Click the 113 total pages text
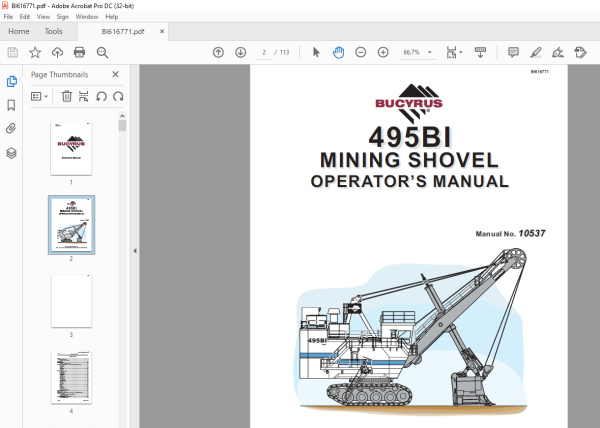This screenshot has width=600, height=428. pos(284,52)
